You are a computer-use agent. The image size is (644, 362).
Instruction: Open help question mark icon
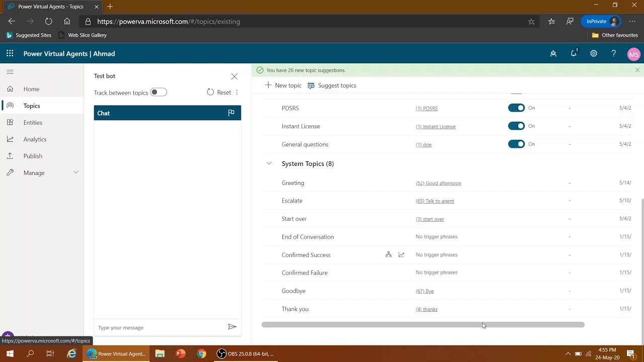tap(613, 53)
